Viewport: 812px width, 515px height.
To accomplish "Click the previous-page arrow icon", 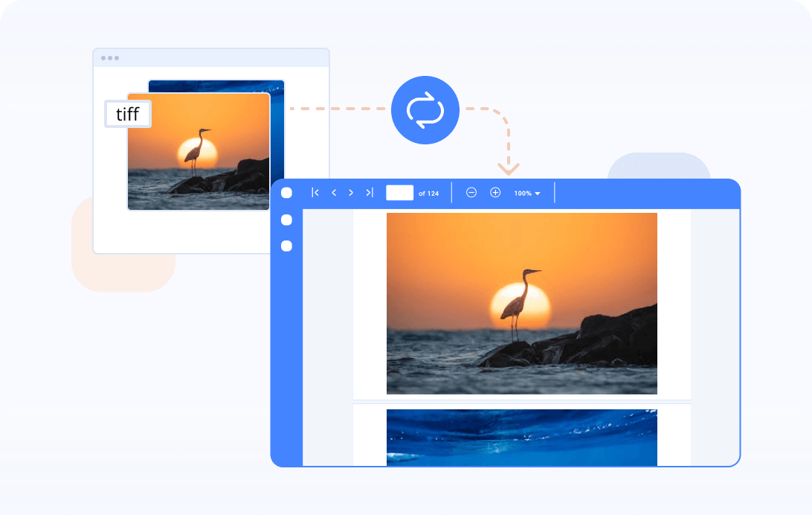I will (333, 192).
